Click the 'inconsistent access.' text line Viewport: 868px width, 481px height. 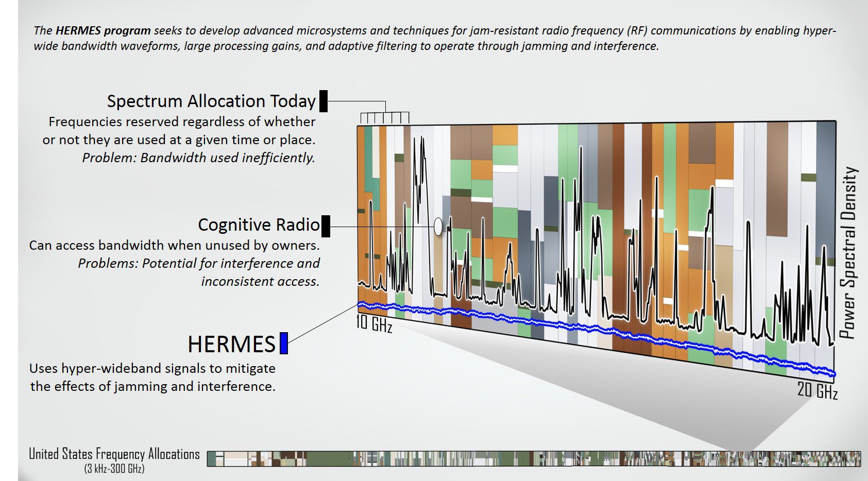click(260, 281)
